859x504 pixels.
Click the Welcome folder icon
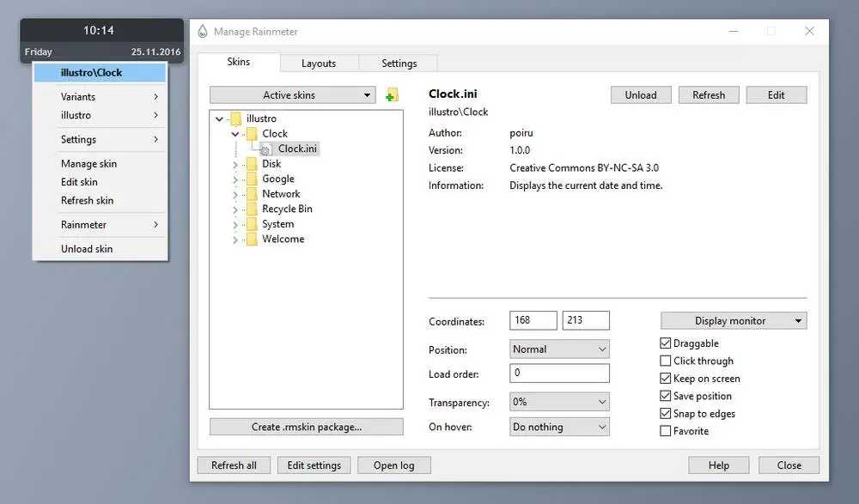click(252, 239)
